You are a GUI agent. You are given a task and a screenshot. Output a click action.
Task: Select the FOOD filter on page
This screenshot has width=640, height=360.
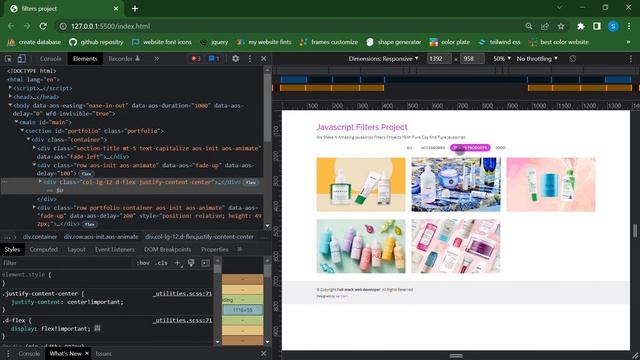[500, 148]
